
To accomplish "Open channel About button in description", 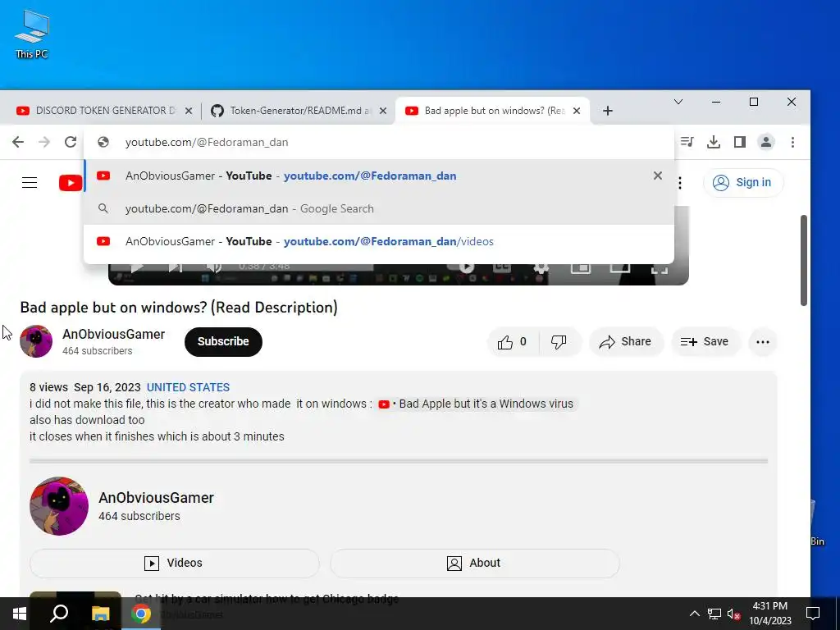I will [x=475, y=563].
